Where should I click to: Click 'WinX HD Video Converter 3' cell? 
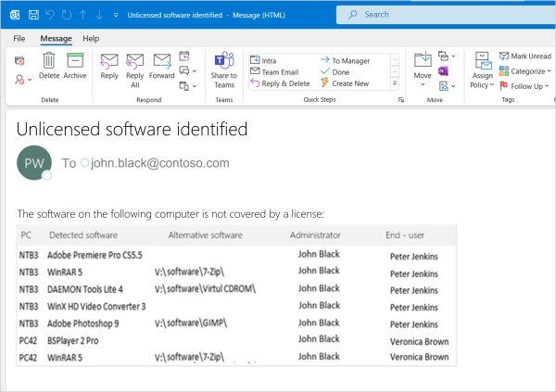tap(96, 306)
